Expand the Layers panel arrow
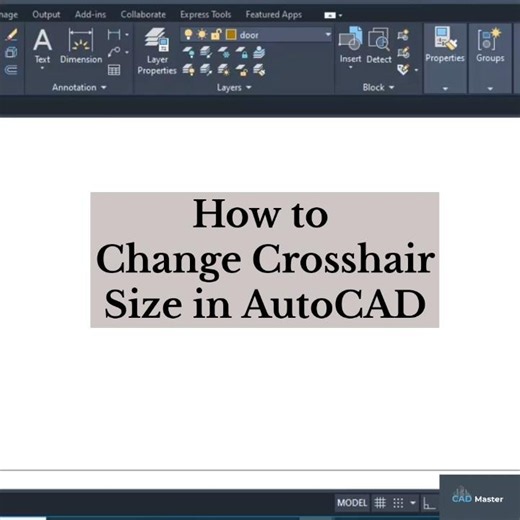Screen dimensions: 520x520 [249, 87]
